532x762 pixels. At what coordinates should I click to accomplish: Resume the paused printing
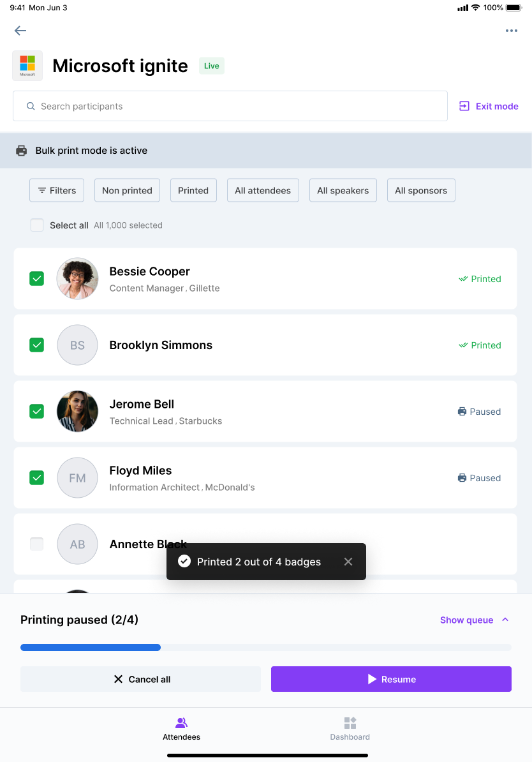coord(391,679)
